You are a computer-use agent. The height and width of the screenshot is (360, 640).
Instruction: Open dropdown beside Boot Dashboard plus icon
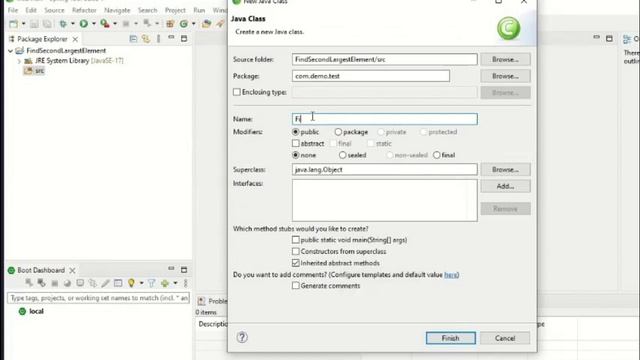[175, 282]
